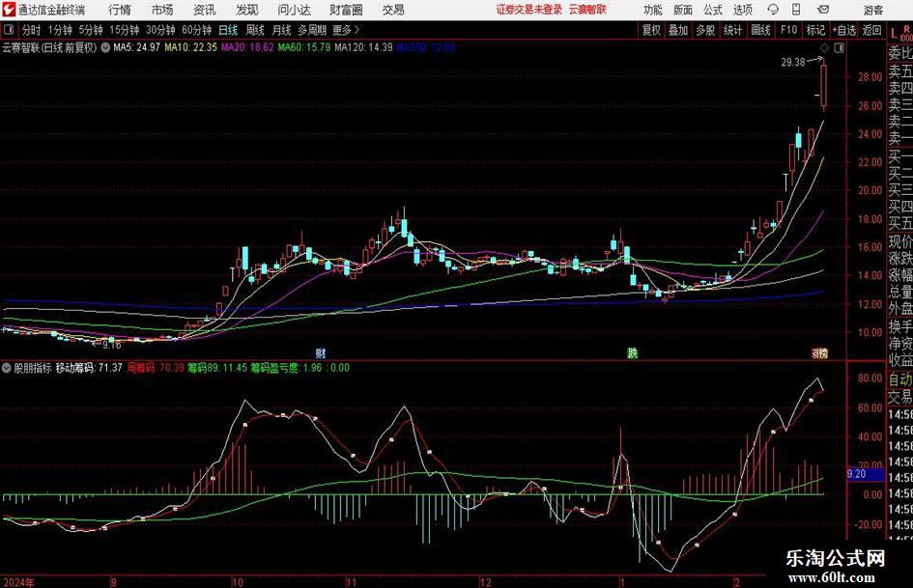
Task: Open the 行情 menu
Action: (120, 10)
